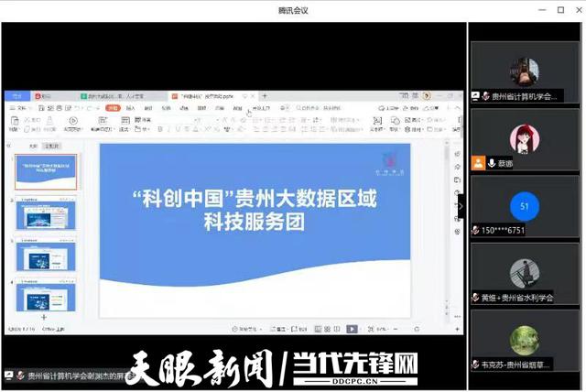Click the orange host icon beside 蔡璐
The width and height of the screenshot is (586, 392).
tap(477, 163)
